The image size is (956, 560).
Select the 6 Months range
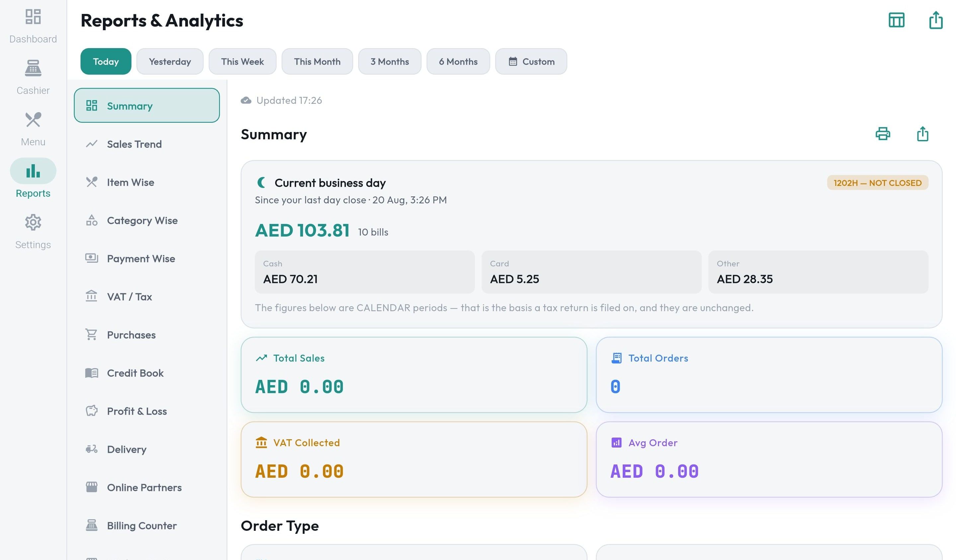[458, 61]
